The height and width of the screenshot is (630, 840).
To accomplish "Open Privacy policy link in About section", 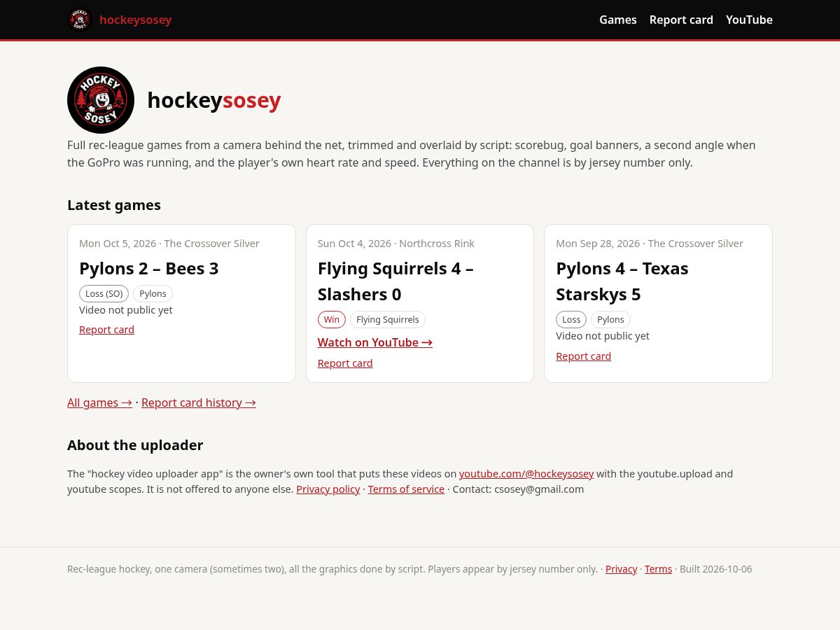I will (x=328, y=489).
